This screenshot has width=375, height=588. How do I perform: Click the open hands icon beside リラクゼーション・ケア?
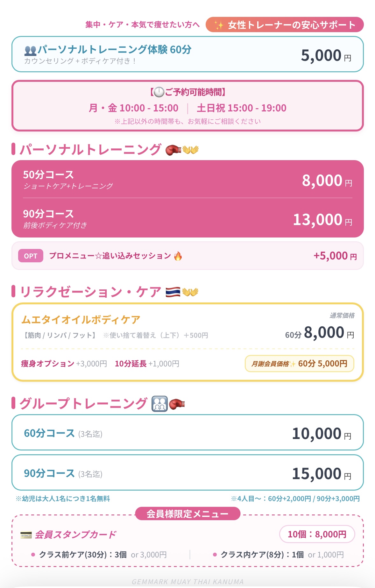[x=190, y=292]
